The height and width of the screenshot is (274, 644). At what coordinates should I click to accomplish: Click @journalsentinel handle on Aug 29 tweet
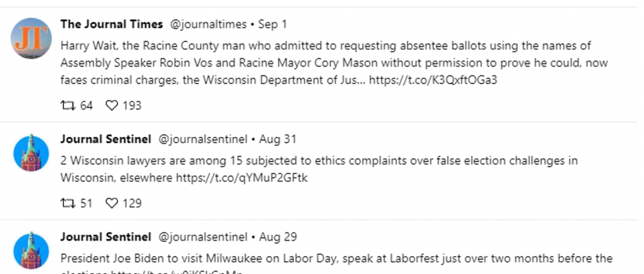coord(203,238)
